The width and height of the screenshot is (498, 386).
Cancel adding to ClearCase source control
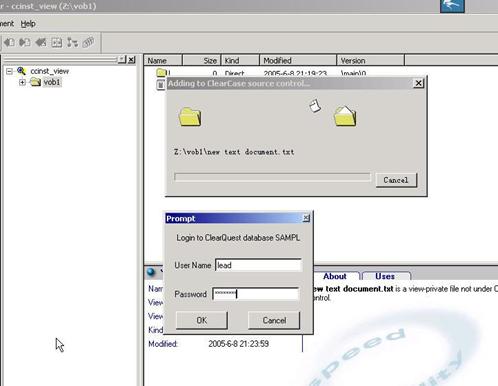coord(396,180)
